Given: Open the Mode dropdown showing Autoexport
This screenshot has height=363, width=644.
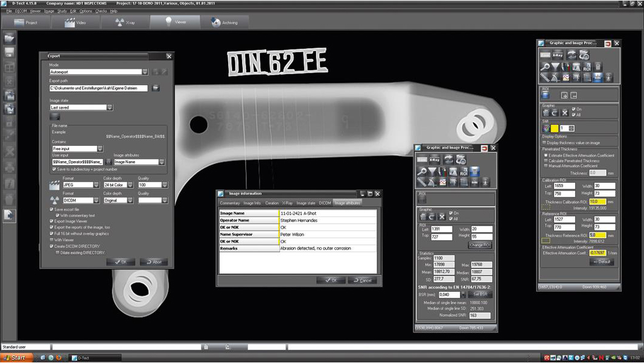Looking at the screenshot, I should [145, 72].
